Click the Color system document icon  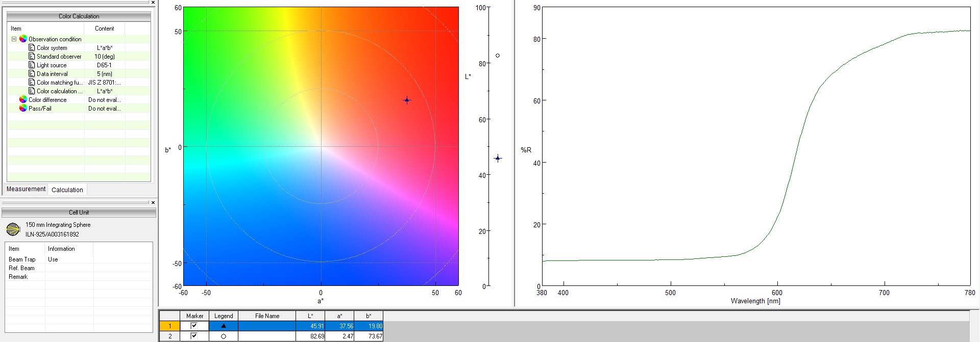click(x=32, y=47)
